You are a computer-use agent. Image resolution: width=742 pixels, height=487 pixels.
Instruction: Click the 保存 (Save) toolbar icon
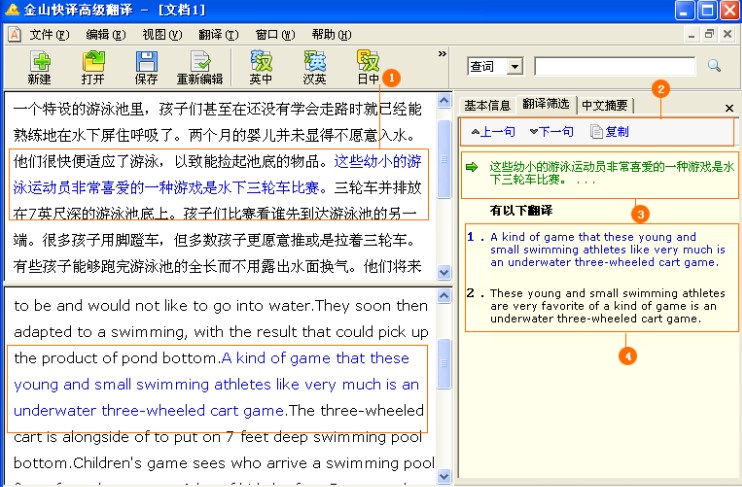pos(146,66)
